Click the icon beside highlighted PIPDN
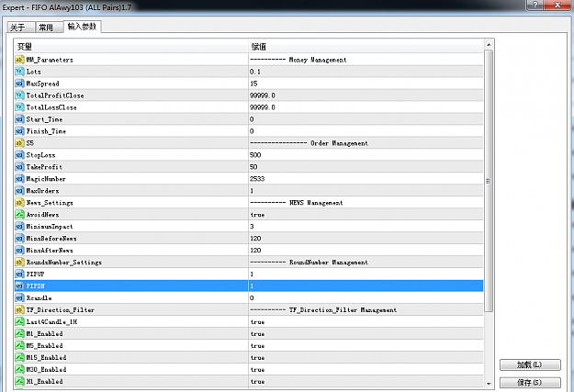The height and width of the screenshot is (392, 574). point(20,286)
